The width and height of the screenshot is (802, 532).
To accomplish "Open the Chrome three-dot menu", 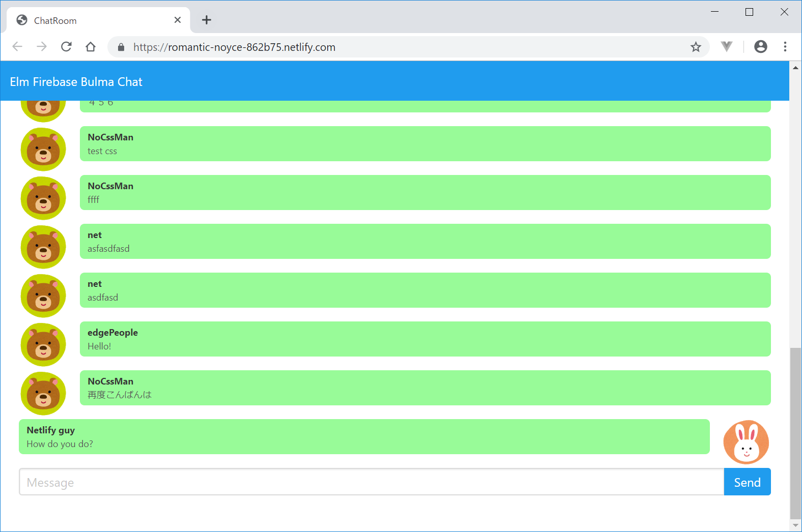I will pyautogui.click(x=785, y=47).
